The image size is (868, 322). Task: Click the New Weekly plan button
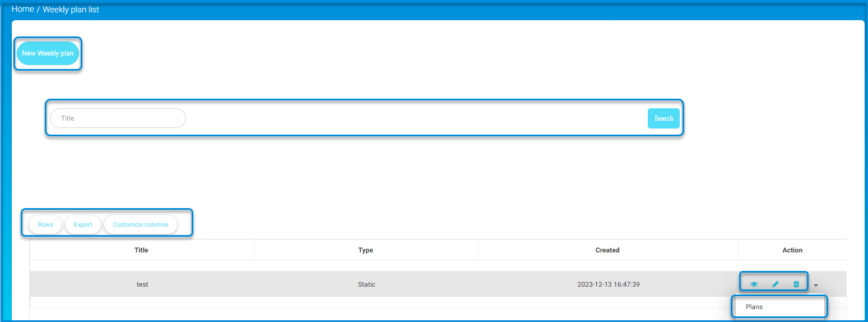(x=48, y=53)
